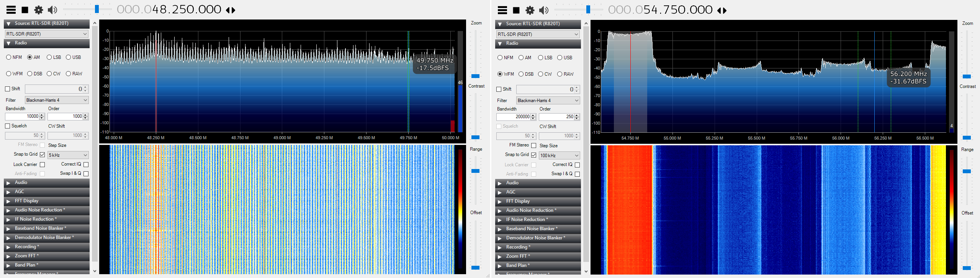This screenshot has width=980, height=278.
Task: Open the hamburger menu in the 54.750 MHz window
Action: (502, 10)
